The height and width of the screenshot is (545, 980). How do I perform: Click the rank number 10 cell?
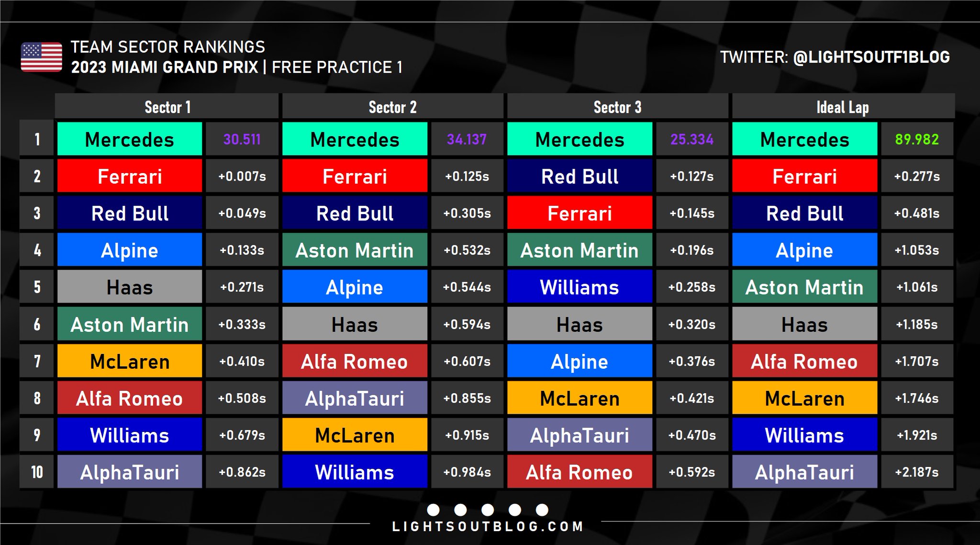click(x=37, y=472)
